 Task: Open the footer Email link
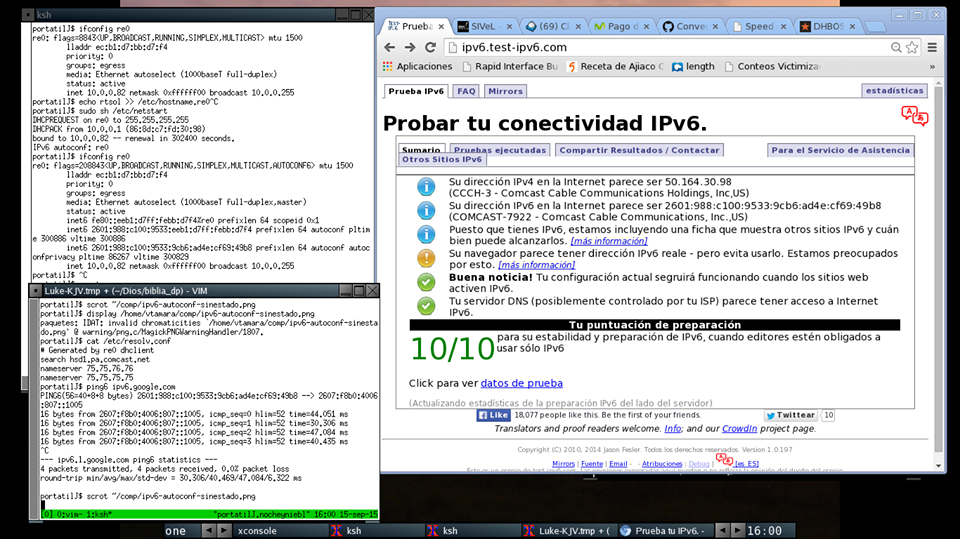tap(618, 464)
